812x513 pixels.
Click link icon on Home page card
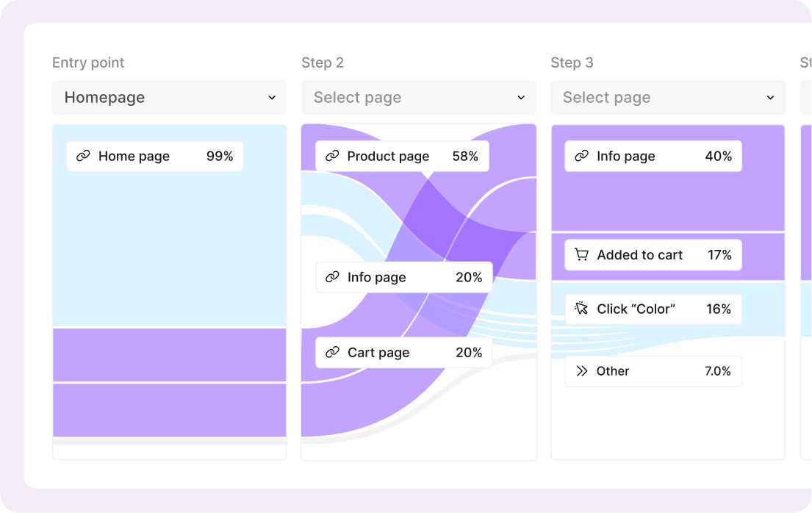click(83, 156)
